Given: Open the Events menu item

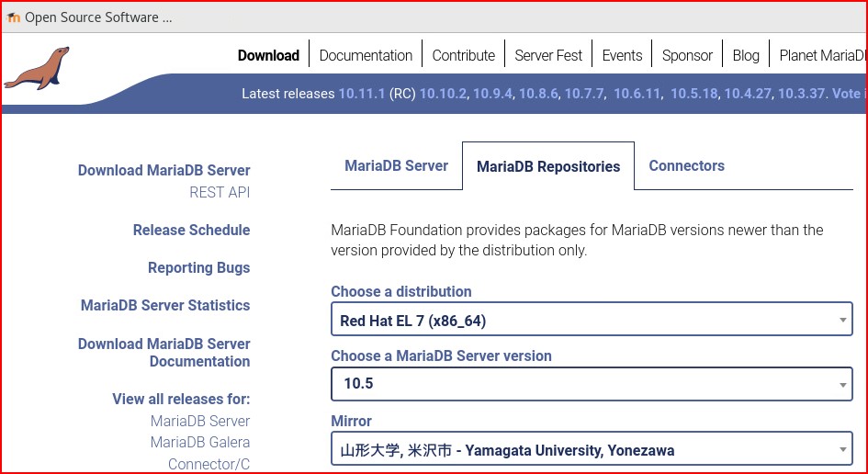Looking at the screenshot, I should pos(622,55).
